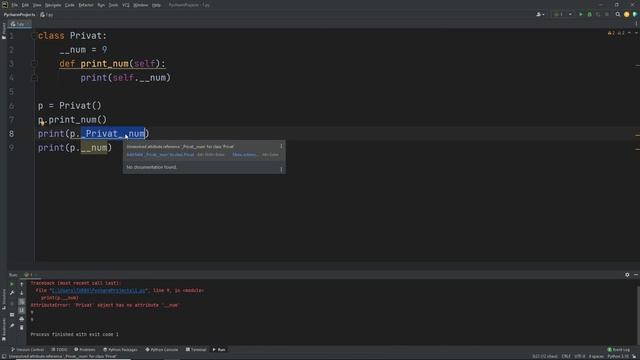
Task: Open the Run panel settings gear
Action: click(627, 275)
